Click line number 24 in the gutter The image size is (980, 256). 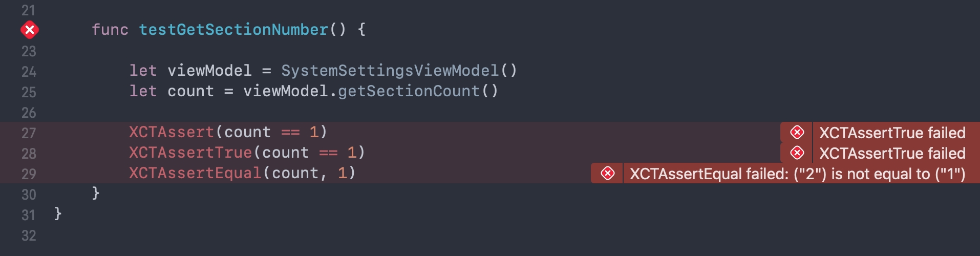pyautogui.click(x=29, y=72)
